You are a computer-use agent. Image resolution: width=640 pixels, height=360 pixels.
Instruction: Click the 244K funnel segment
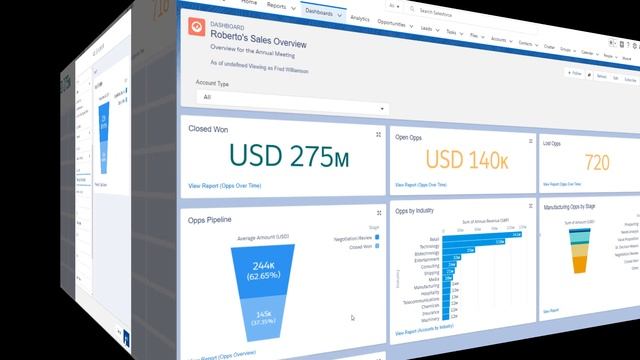coord(263,270)
